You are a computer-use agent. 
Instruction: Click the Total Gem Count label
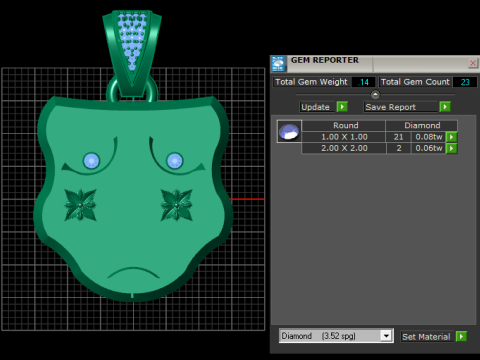coord(415,82)
